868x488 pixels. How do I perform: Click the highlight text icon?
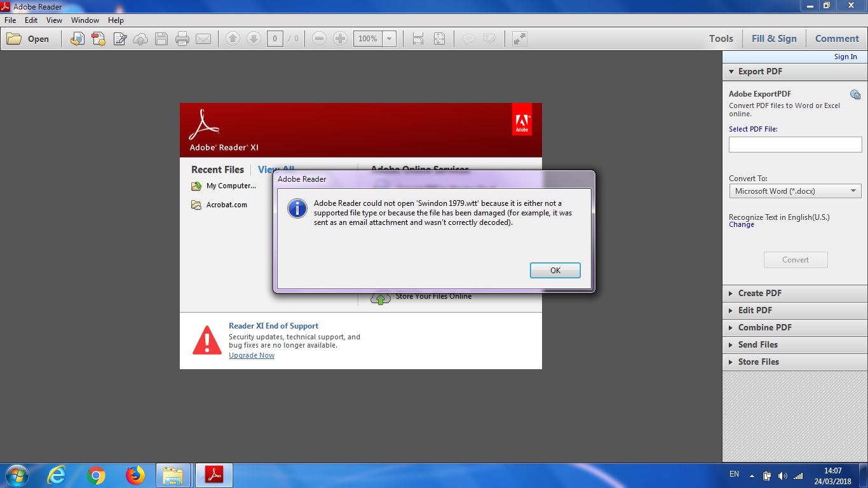[490, 39]
